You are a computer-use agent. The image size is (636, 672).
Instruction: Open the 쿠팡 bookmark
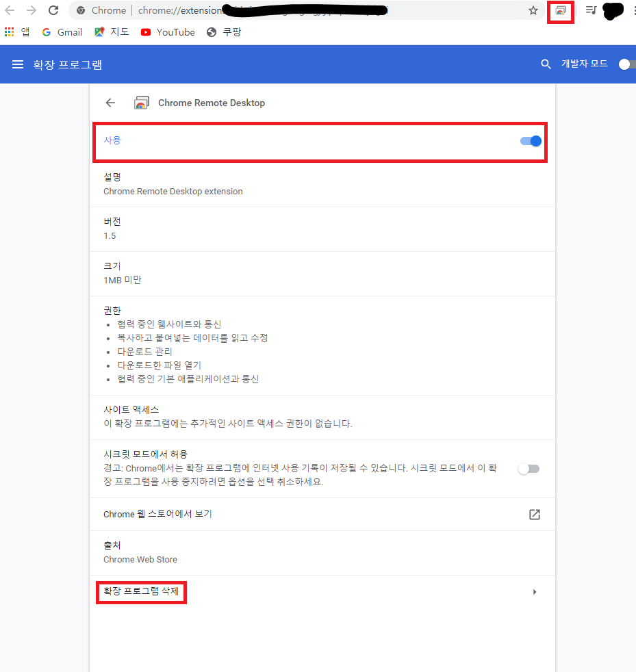click(x=224, y=32)
